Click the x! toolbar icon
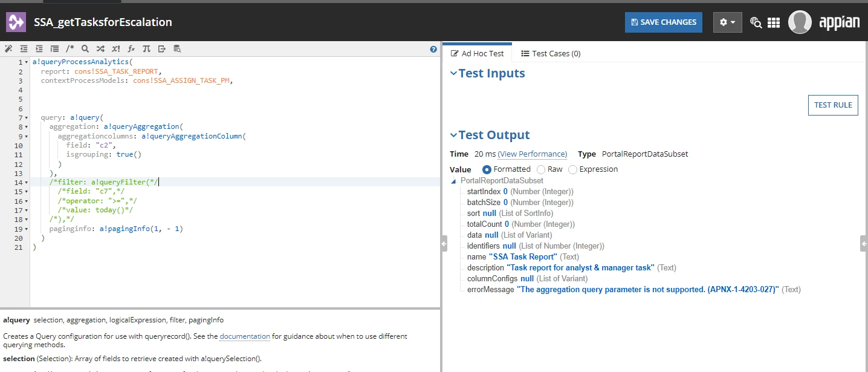 [116, 49]
